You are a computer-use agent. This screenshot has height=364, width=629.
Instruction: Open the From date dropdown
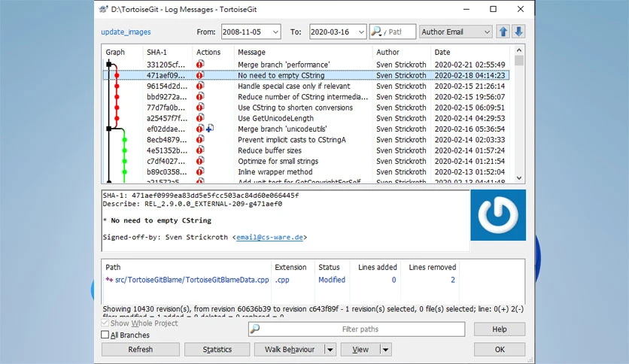pyautogui.click(x=275, y=32)
